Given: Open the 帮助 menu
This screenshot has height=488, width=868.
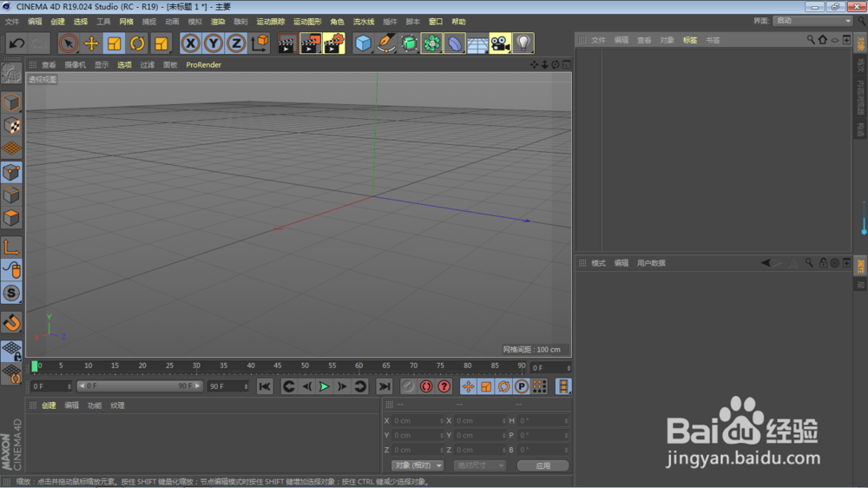Looking at the screenshot, I should (458, 22).
